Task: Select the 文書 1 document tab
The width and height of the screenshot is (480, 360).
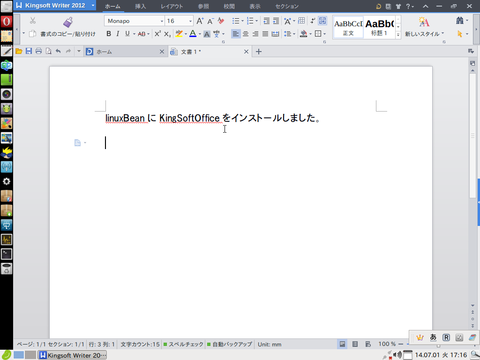Action: click(209, 52)
